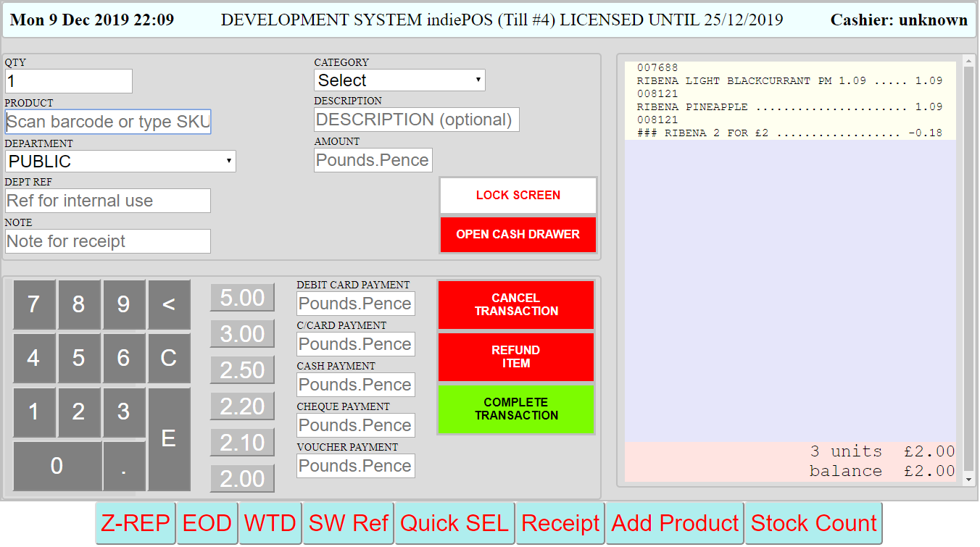Open the Department PUBLIC dropdown
Viewport: 980px width, 547px height.
click(120, 161)
